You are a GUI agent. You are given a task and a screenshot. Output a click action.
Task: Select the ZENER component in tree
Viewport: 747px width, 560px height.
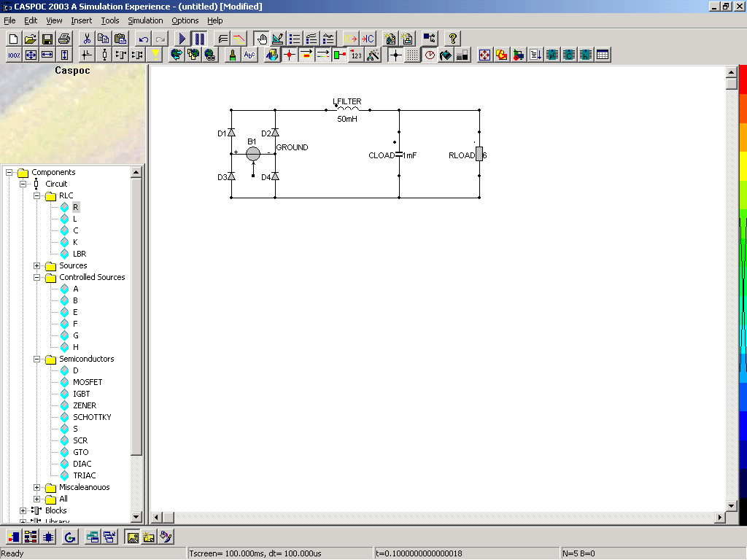pyautogui.click(x=85, y=405)
